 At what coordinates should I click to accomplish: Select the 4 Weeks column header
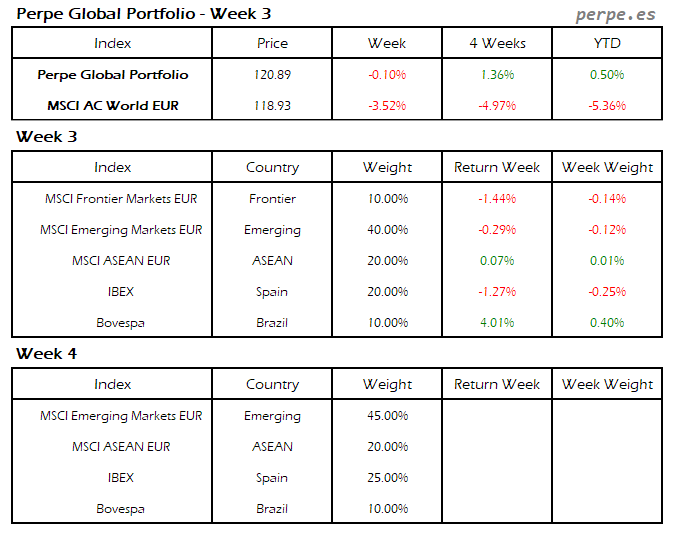point(497,43)
